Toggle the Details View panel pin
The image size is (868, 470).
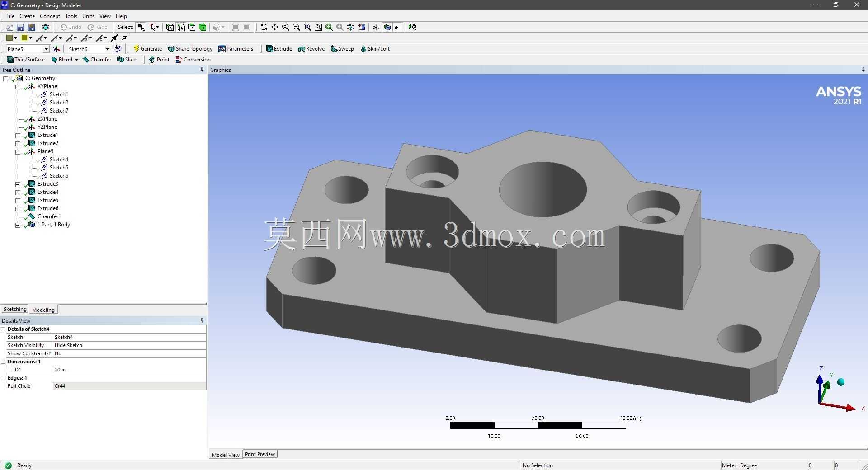click(202, 320)
